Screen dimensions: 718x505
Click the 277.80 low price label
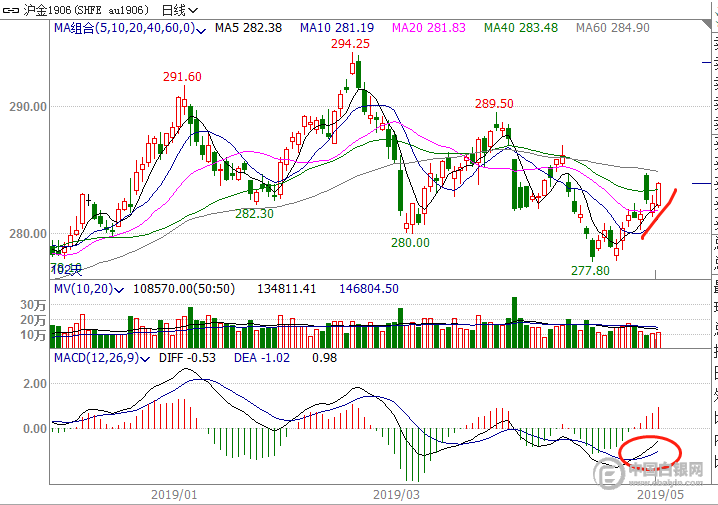click(x=590, y=271)
